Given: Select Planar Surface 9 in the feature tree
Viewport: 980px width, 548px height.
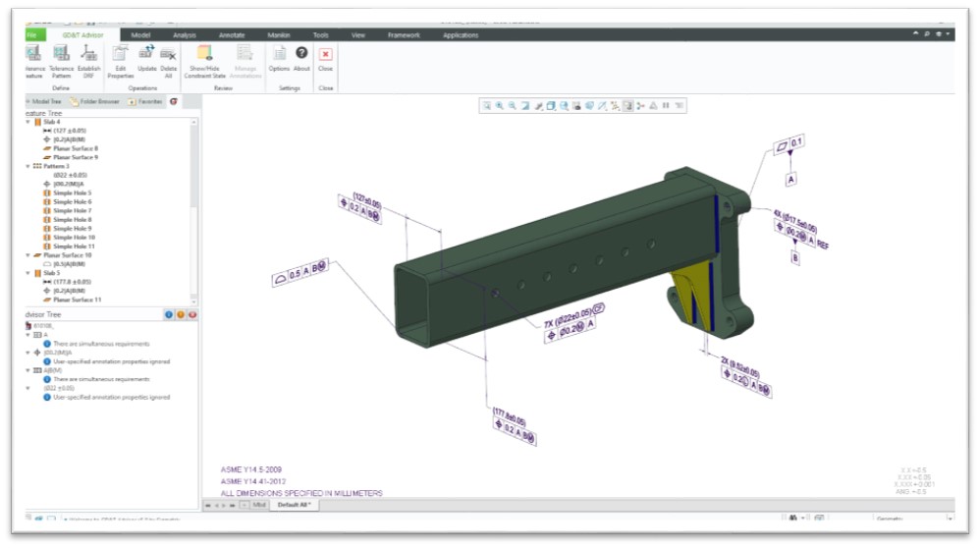Looking at the screenshot, I should (75, 157).
